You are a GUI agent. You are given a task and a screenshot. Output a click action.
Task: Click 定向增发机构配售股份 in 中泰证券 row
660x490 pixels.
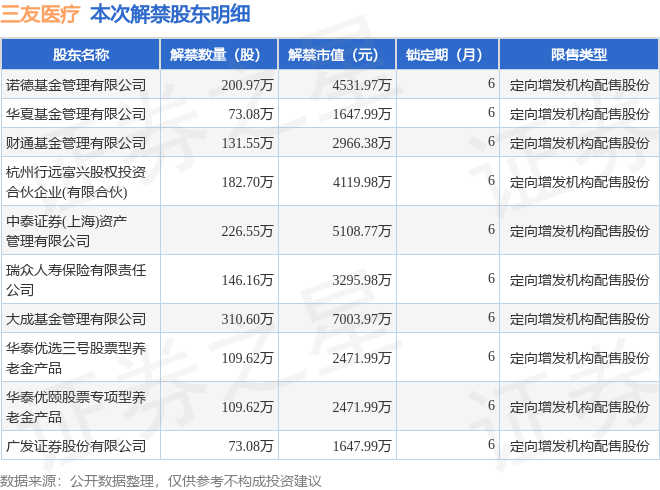(579, 231)
